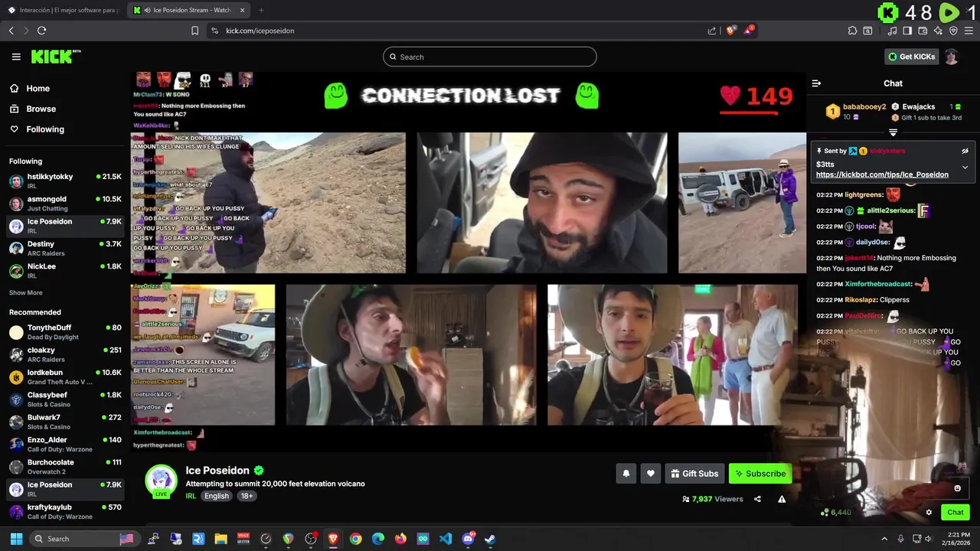Click the Get KICKs button
This screenshot has height=551, width=980.
click(x=911, y=57)
